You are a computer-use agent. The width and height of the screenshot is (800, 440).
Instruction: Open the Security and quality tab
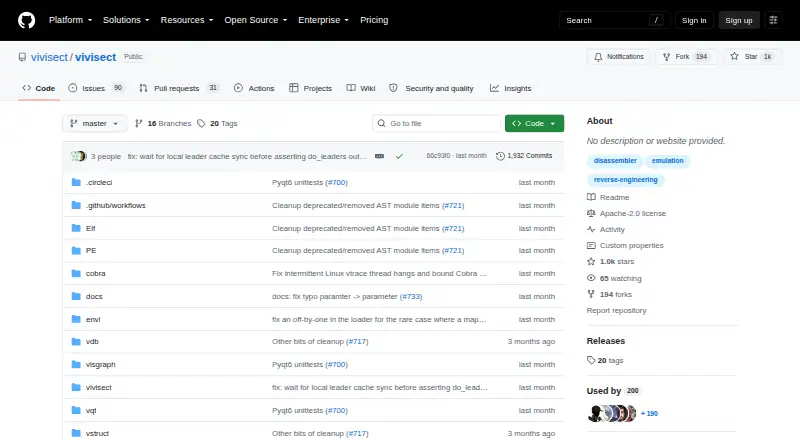[x=431, y=88]
